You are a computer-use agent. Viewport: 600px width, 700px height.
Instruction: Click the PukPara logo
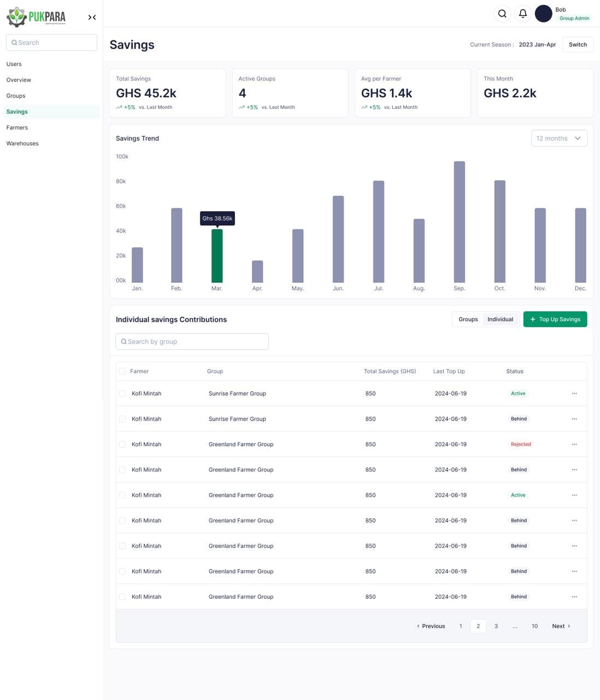36,17
